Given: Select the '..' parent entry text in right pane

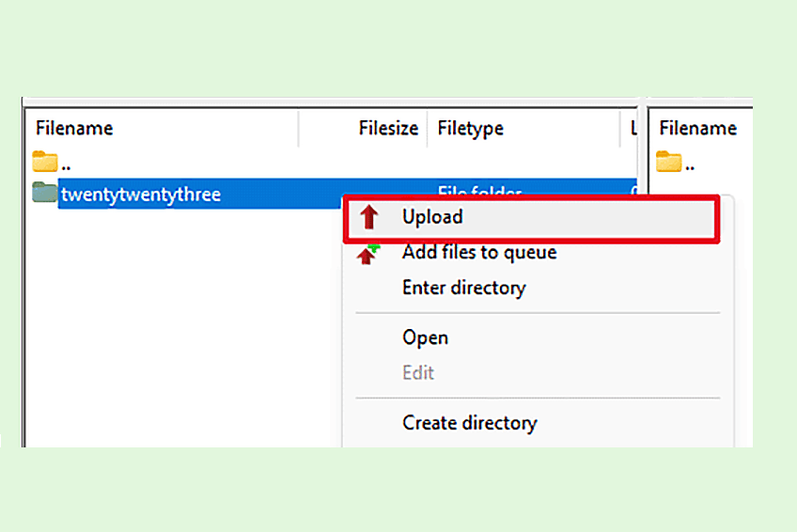Looking at the screenshot, I should pyautogui.click(x=690, y=164).
